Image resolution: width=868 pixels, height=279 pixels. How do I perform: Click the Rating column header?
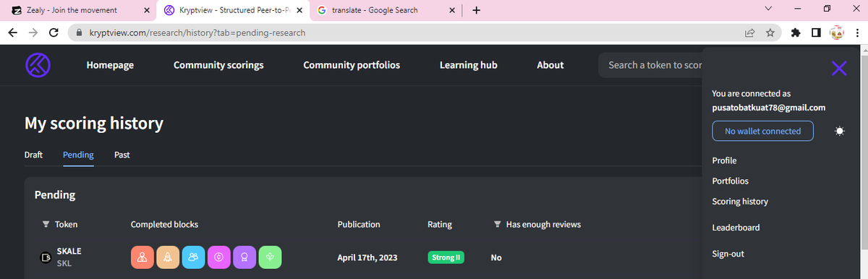440,225
